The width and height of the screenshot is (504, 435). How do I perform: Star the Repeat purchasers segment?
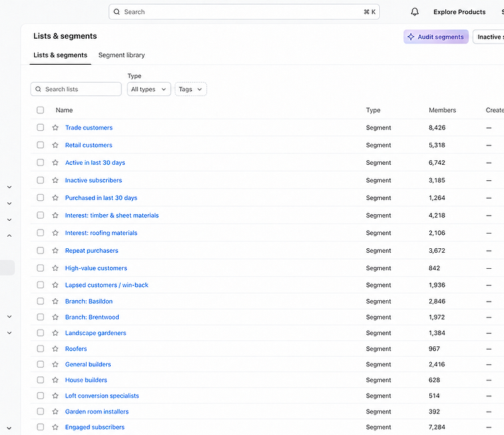tap(55, 250)
